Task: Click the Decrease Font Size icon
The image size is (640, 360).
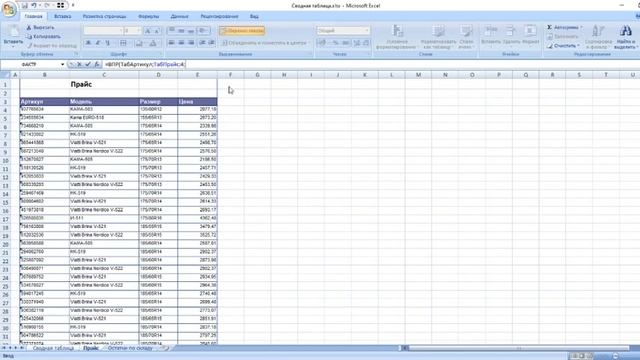Action: [x=157, y=31]
